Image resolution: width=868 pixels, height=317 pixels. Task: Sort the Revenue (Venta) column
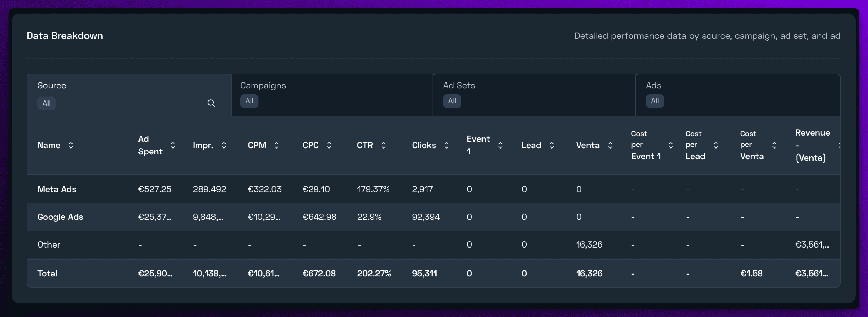coord(839,145)
